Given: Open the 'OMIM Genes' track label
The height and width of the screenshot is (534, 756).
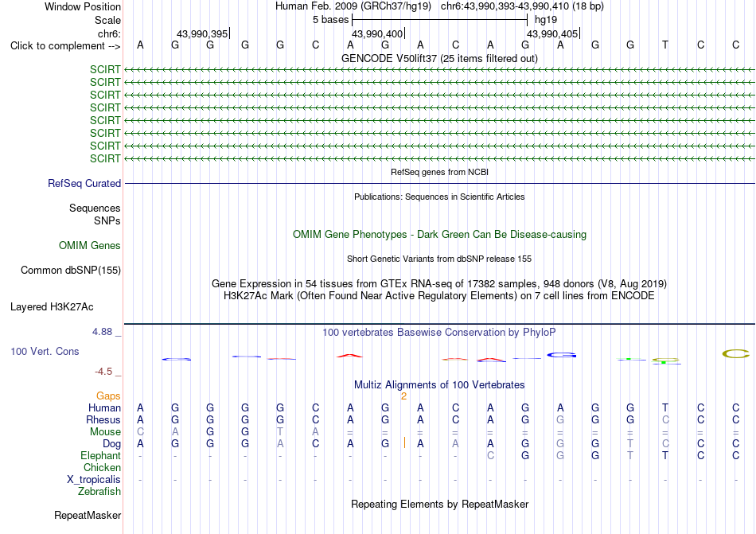Looking at the screenshot, I should point(90,245).
